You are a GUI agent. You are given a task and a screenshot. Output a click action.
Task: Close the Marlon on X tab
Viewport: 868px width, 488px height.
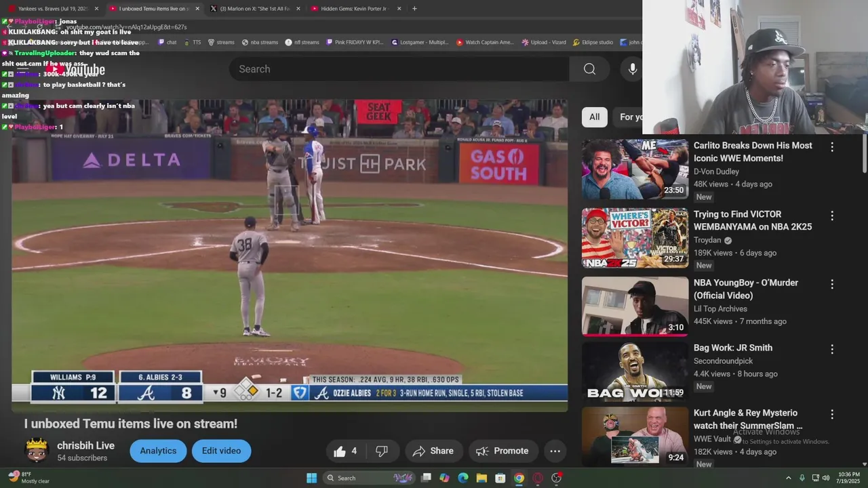pos(298,9)
